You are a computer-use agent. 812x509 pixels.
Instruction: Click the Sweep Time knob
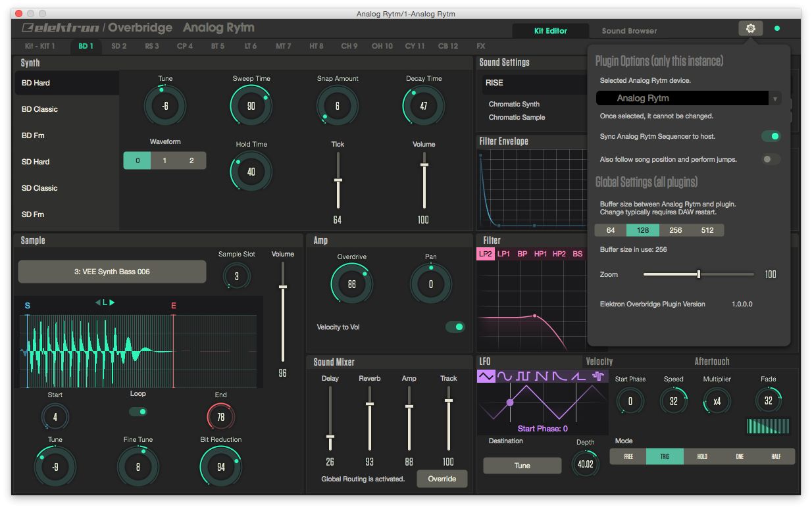[251, 106]
